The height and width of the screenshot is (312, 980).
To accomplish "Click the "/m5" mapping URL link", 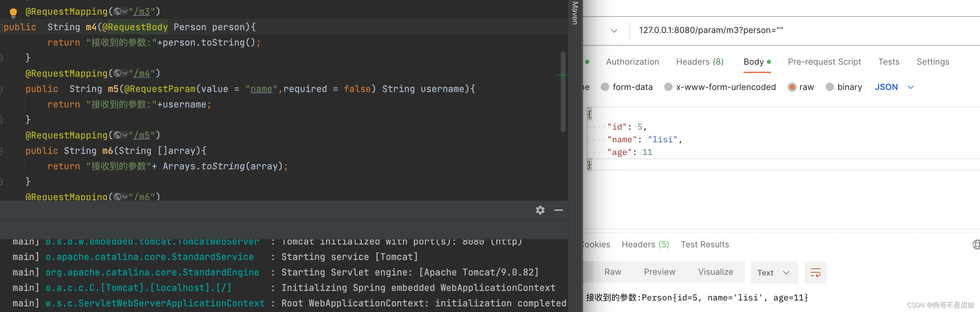I will [x=141, y=135].
